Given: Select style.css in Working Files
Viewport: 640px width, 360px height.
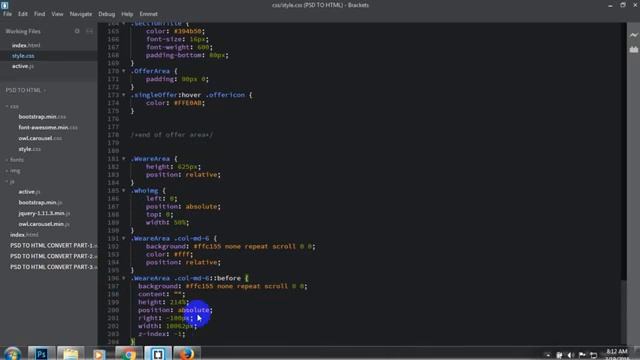Looking at the screenshot, I should pos(23,56).
